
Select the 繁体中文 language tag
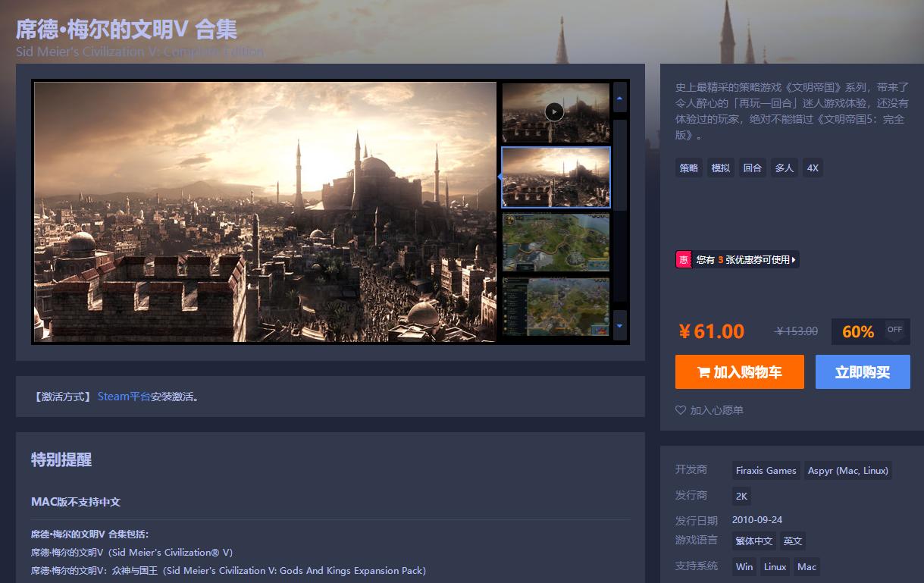753,541
